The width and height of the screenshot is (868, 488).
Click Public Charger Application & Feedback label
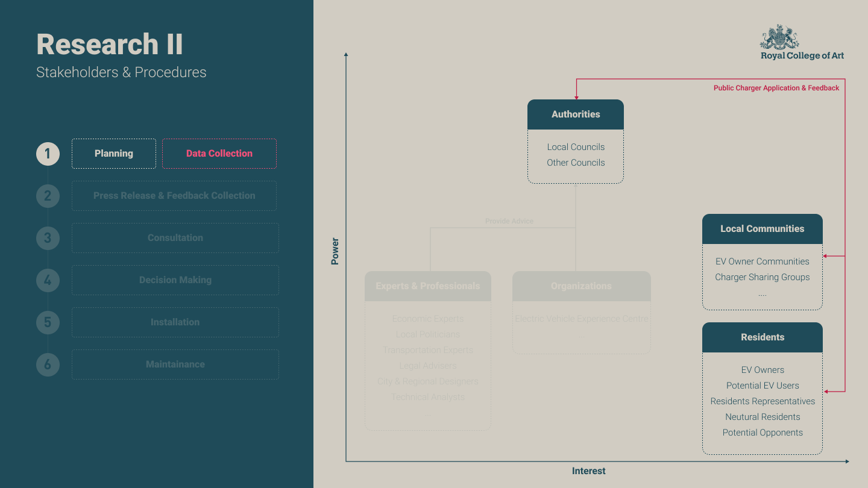(x=776, y=88)
